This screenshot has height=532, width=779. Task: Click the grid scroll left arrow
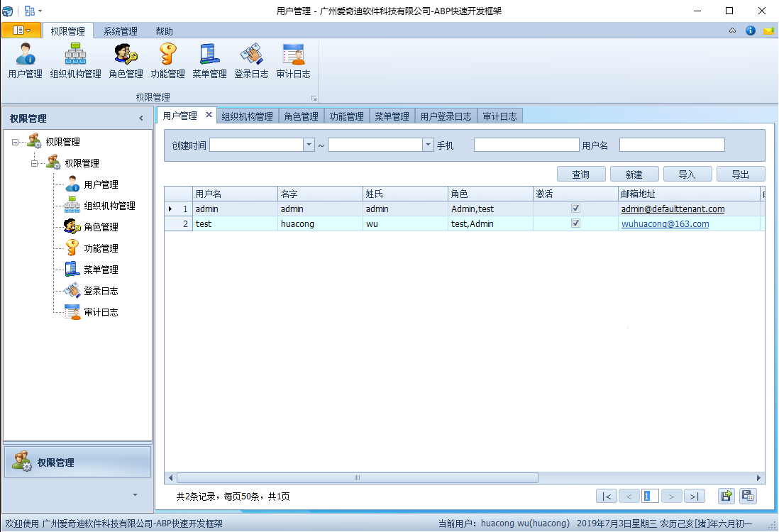(170, 478)
